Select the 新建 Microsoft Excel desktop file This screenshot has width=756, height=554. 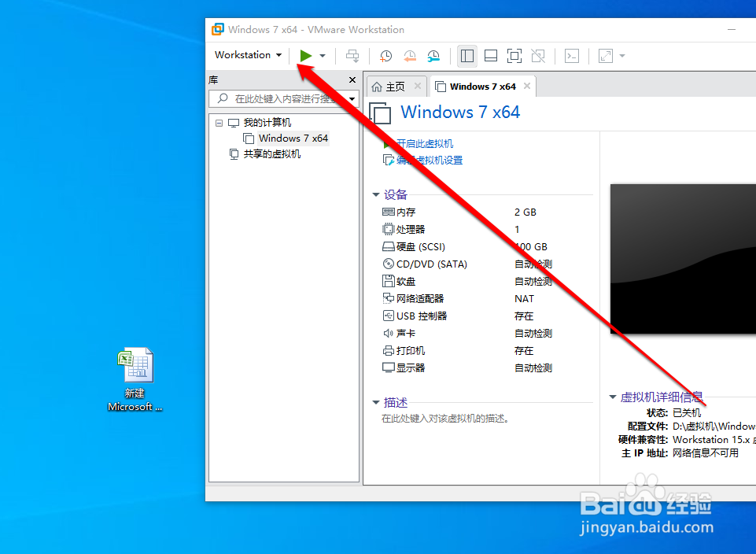[135, 380]
